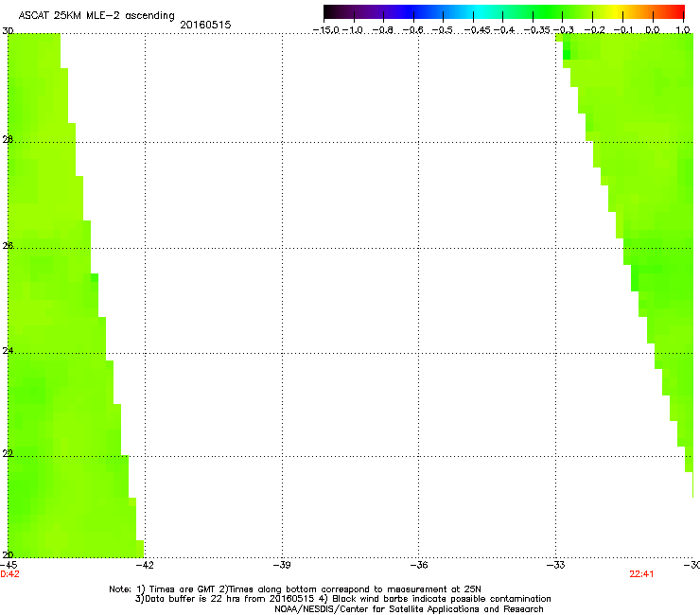Click the latitude 30 axis label
This screenshot has width=700, height=615.
coord(8,31)
